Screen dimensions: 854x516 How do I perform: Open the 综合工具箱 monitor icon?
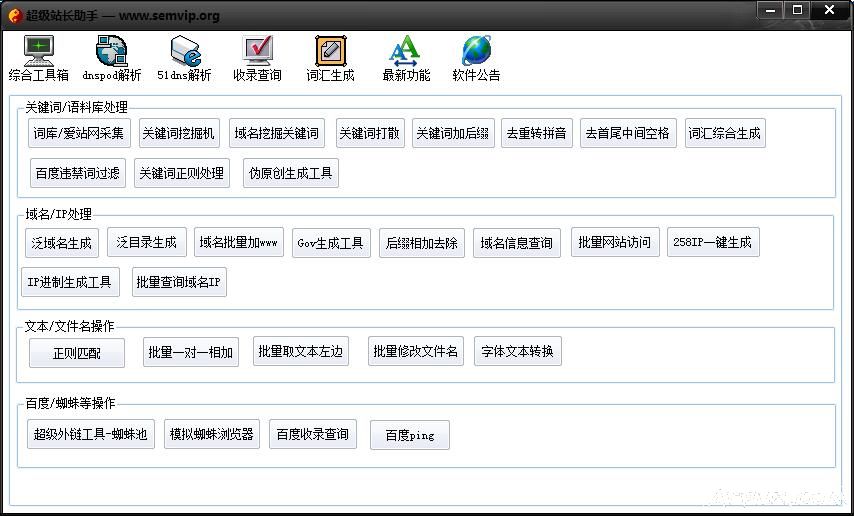[x=39, y=51]
